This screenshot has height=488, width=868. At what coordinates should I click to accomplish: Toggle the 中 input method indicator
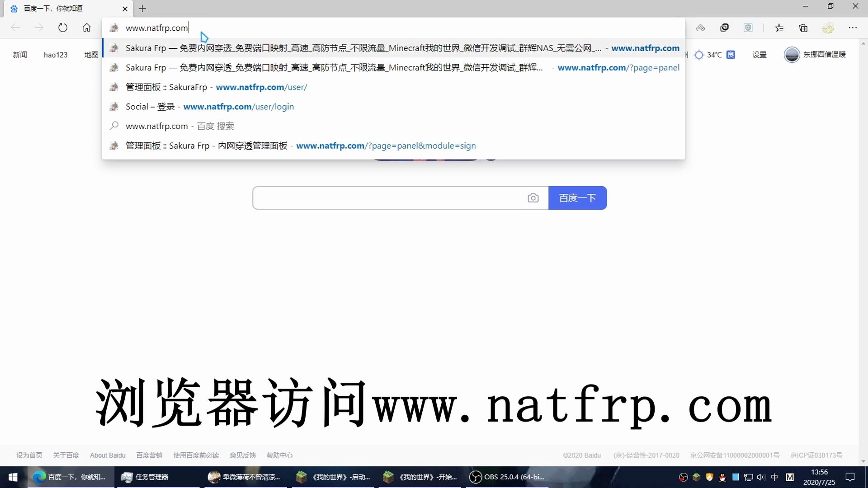click(774, 477)
